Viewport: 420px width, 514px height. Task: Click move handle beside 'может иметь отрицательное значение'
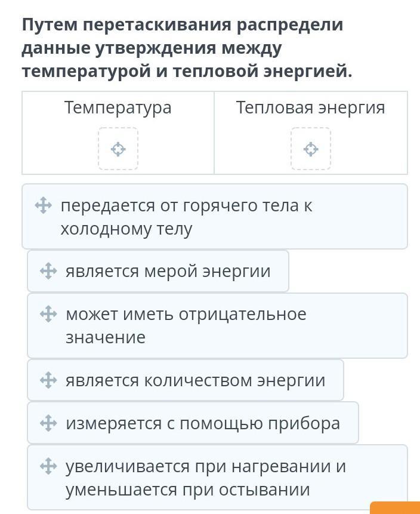tap(48, 314)
